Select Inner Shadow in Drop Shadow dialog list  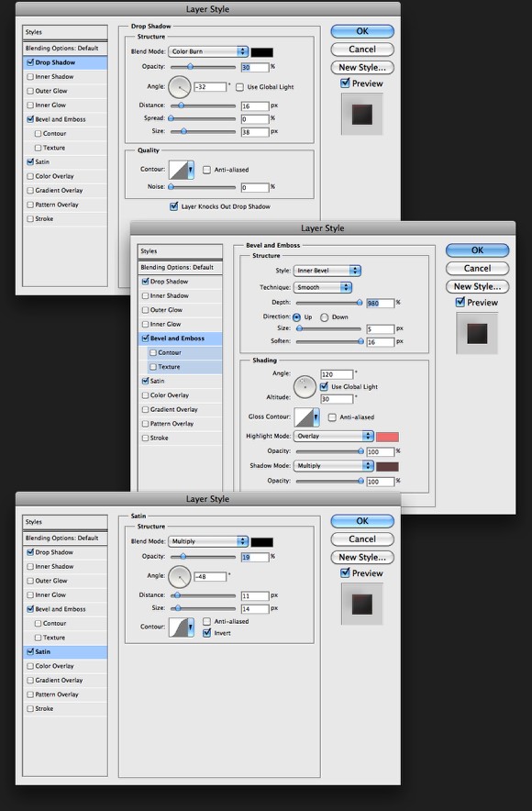click(65, 76)
